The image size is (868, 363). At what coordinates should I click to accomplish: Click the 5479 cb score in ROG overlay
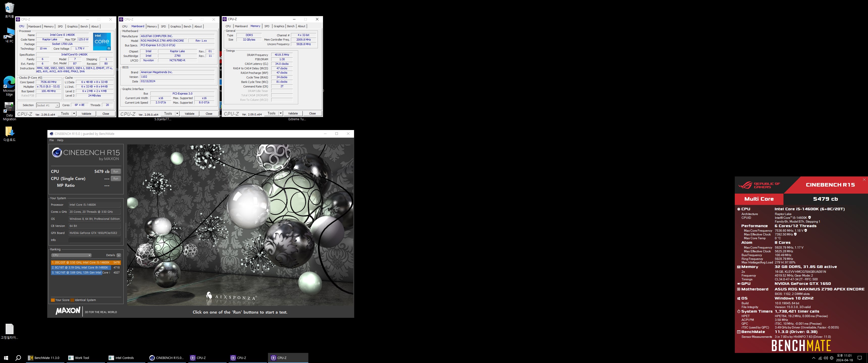click(x=826, y=199)
